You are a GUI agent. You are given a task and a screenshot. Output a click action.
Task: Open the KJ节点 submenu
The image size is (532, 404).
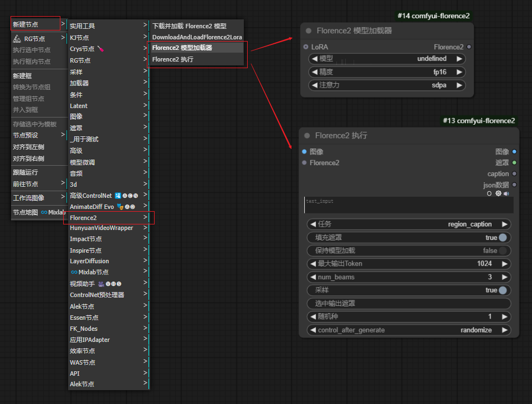pyautogui.click(x=109, y=38)
